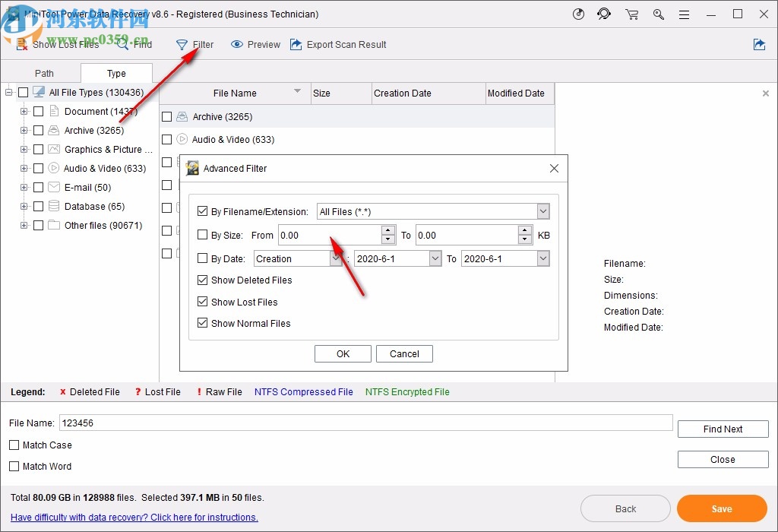Viewport: 778px width, 532px height.
Task: Open the hamburger menu icon
Action: (684, 14)
